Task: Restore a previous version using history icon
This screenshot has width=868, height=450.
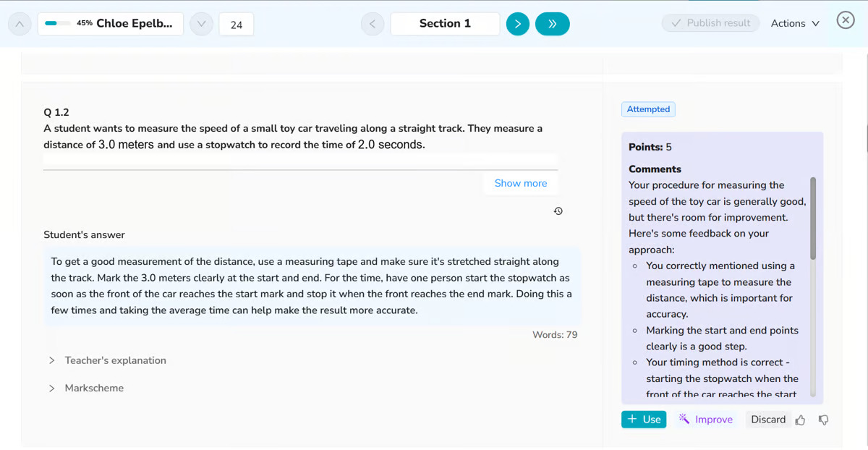Action: (558, 211)
